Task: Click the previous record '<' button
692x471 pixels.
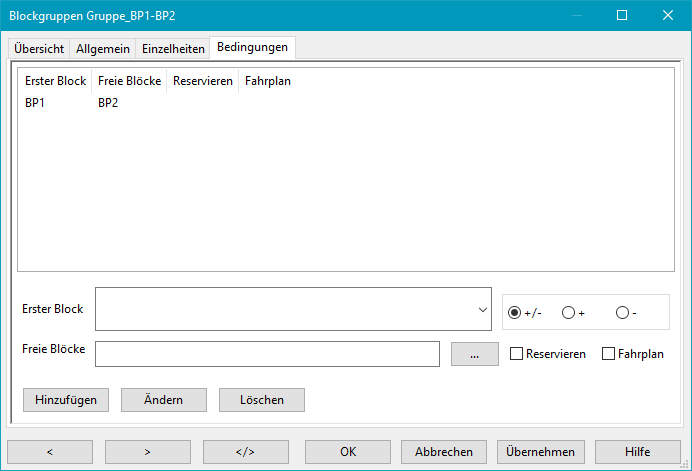Action: pyautogui.click(x=49, y=451)
